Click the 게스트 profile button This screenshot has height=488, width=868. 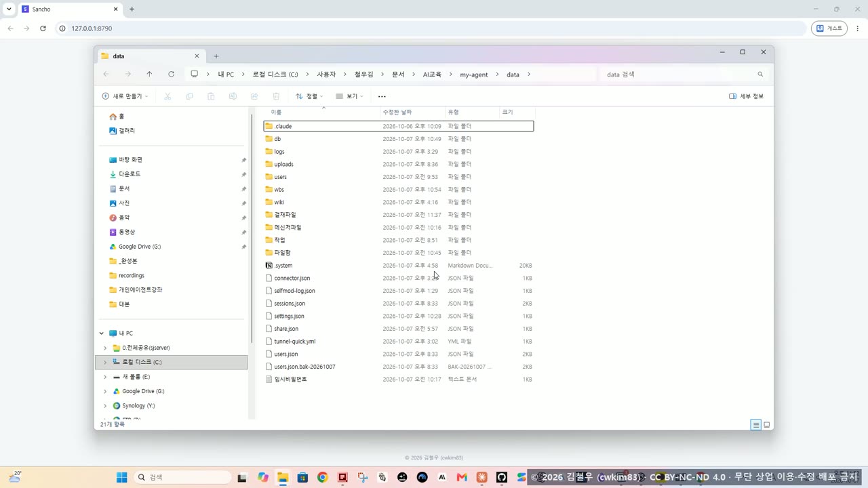pos(829,28)
